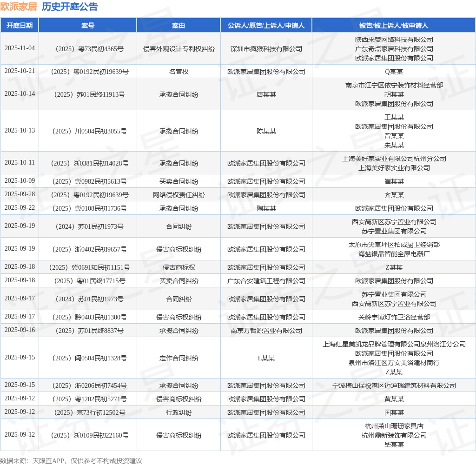Viewport: 476px width, 465px height.
Task: Click defendant 曾某某
Action: coord(394,136)
